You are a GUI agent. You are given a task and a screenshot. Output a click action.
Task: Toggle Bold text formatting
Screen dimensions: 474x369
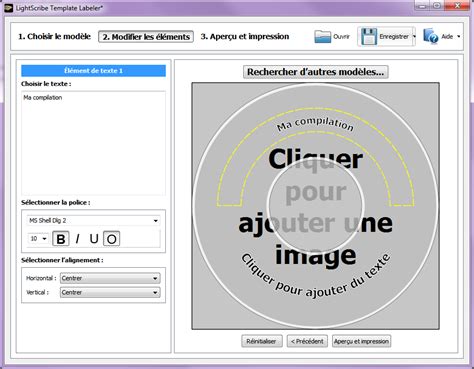point(61,239)
